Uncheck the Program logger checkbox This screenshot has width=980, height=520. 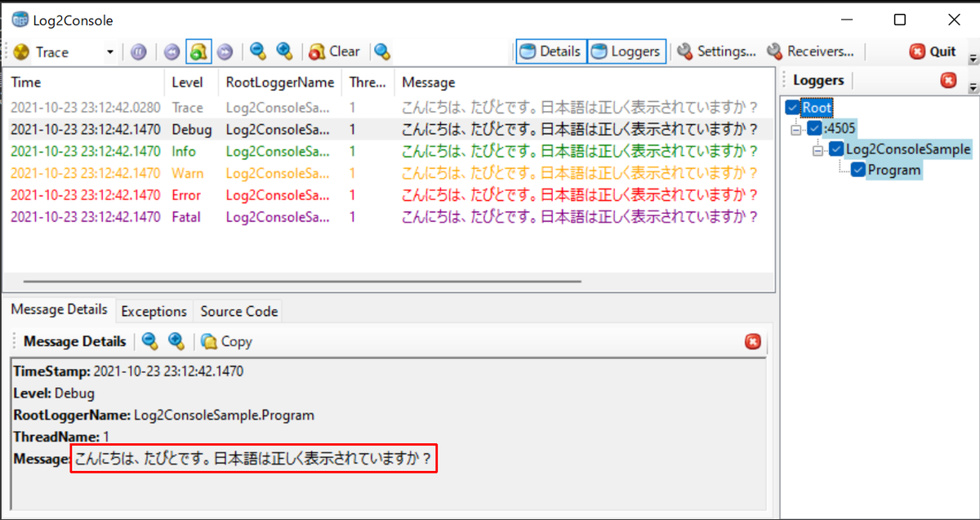click(x=858, y=170)
